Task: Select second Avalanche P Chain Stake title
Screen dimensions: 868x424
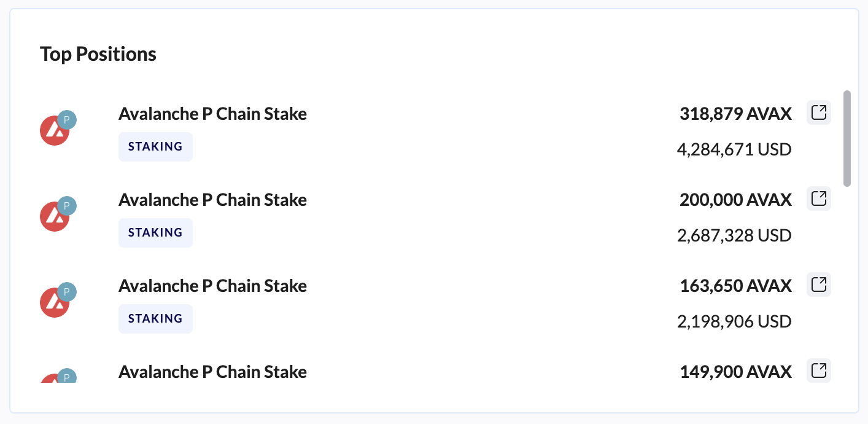Action: coord(212,200)
